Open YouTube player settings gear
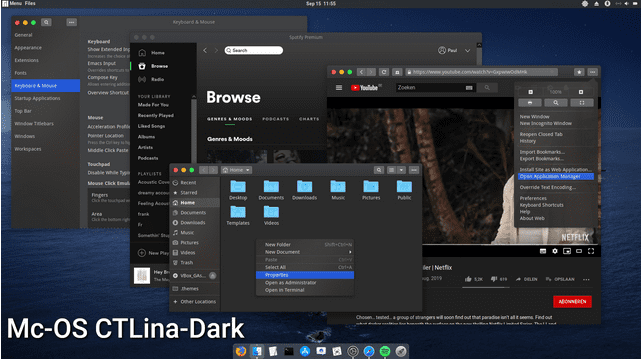 (x=555, y=251)
